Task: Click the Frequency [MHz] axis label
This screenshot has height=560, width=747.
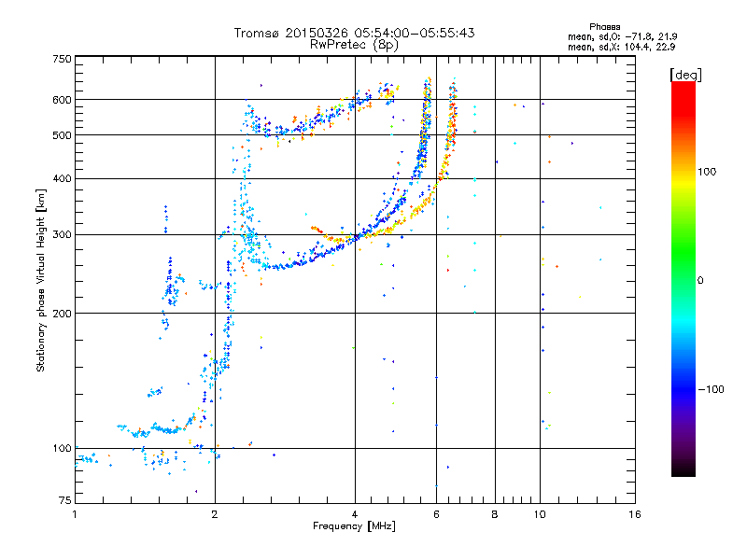Action: click(x=354, y=526)
